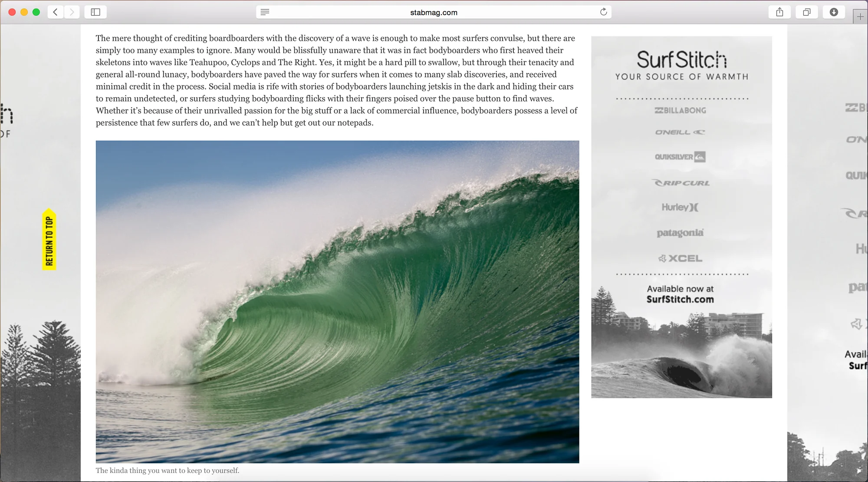868x482 pixels.
Task: Click the Rip Curl logo in ad
Action: point(680,183)
